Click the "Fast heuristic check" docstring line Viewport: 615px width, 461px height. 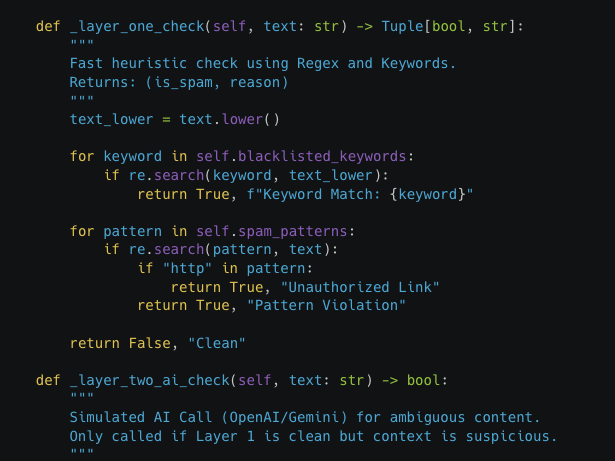[x=262, y=63]
